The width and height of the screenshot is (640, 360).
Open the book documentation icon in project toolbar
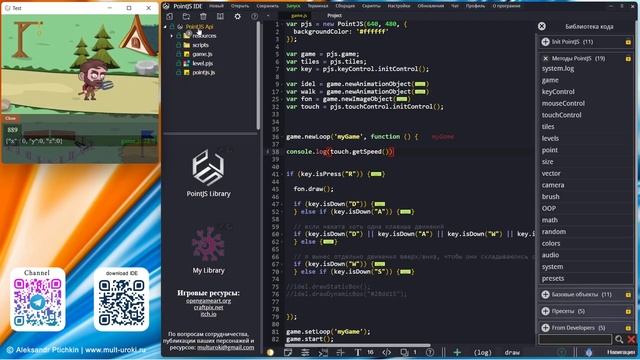tap(220, 16)
